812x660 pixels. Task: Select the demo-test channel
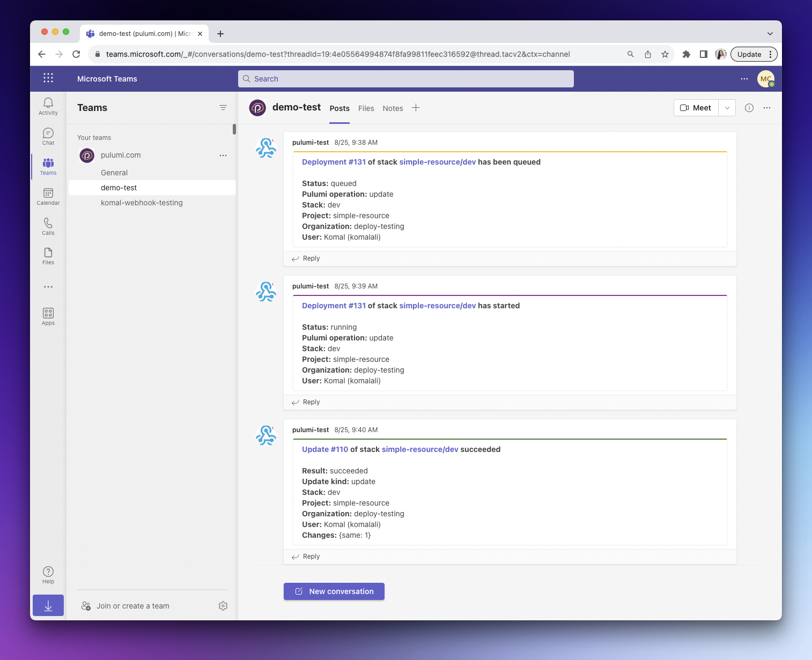(152, 188)
